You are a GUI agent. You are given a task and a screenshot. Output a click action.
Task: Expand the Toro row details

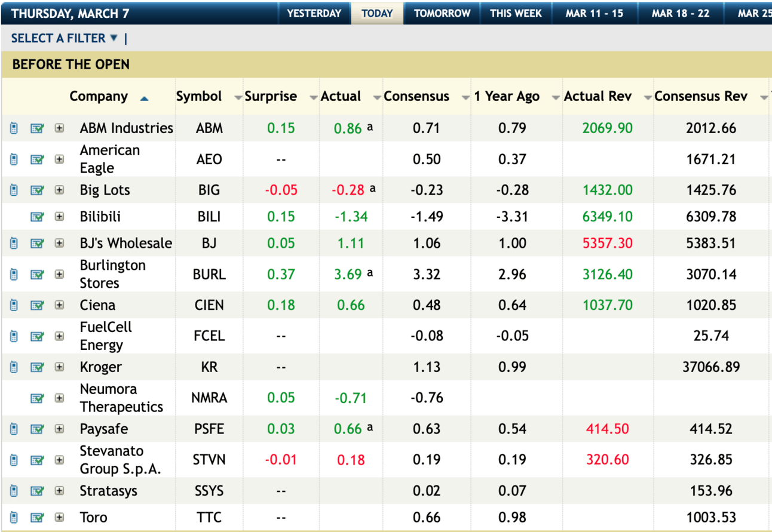click(59, 517)
